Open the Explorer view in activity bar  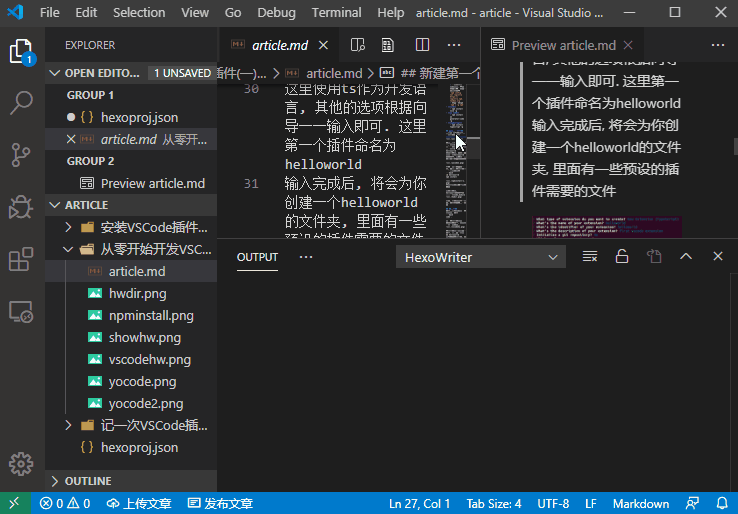pos(21,51)
